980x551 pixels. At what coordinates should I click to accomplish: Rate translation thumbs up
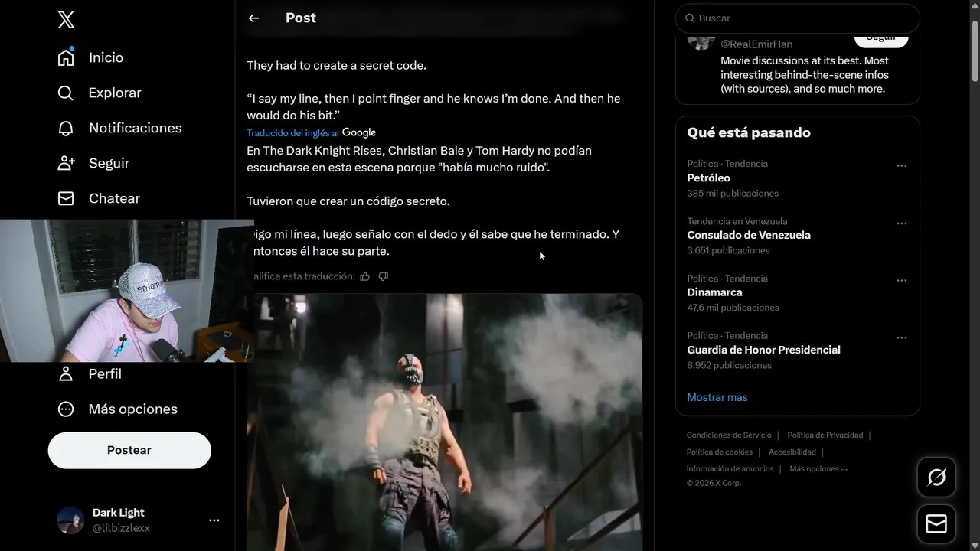click(x=365, y=276)
